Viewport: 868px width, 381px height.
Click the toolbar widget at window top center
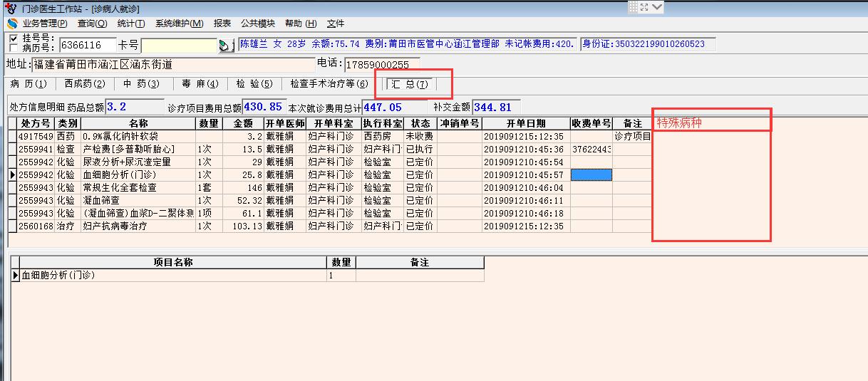click(646, 7)
